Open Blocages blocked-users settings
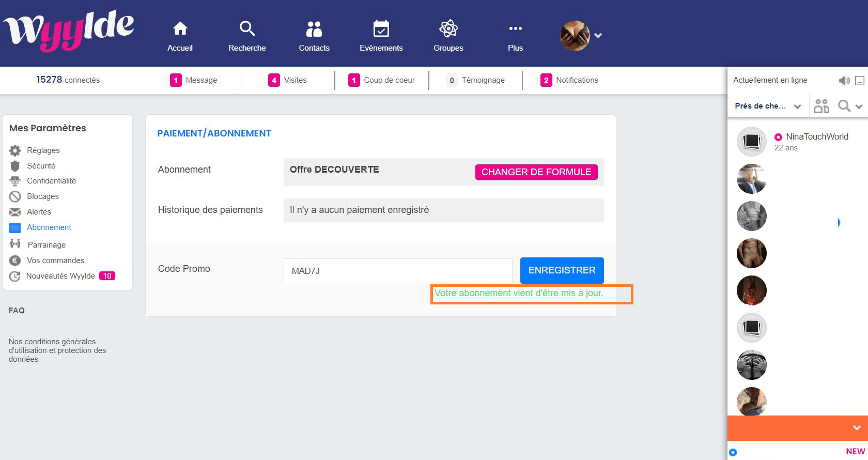Viewport: 868px width, 460px height. [x=34, y=196]
